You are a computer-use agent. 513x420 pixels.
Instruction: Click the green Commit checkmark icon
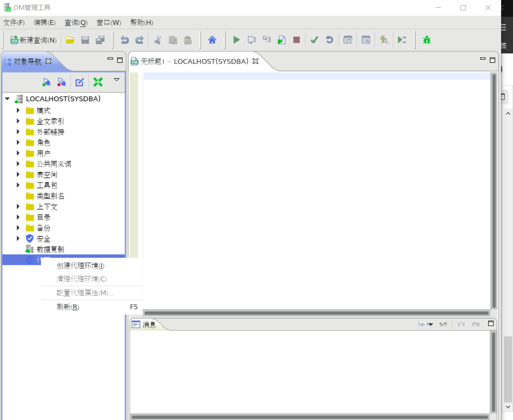pyautogui.click(x=314, y=40)
